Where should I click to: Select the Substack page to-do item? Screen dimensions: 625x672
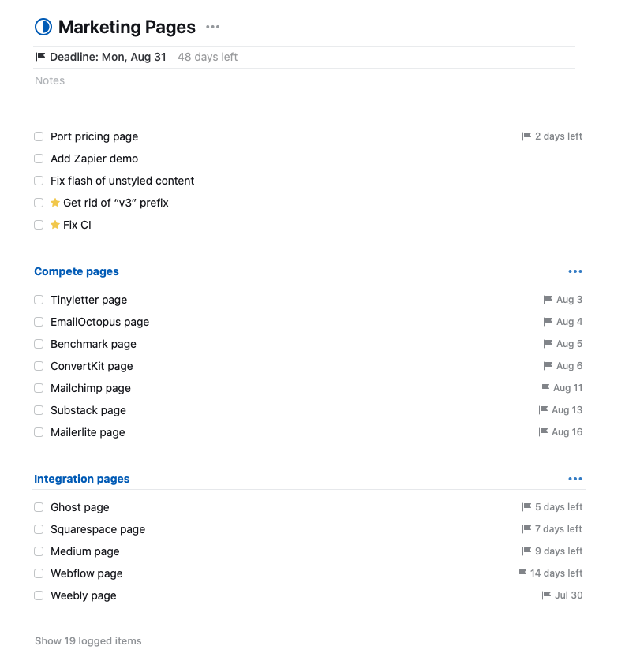tap(88, 410)
